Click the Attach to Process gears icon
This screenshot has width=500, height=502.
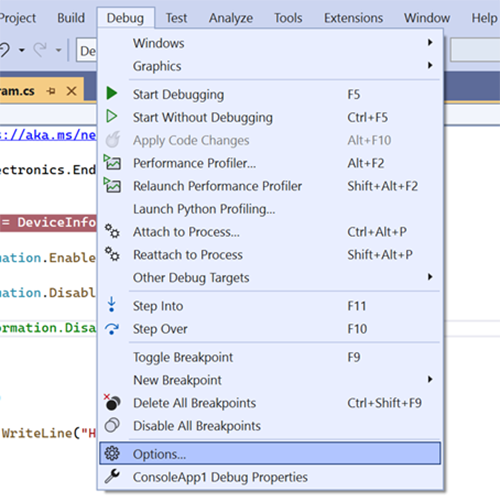[x=112, y=231]
